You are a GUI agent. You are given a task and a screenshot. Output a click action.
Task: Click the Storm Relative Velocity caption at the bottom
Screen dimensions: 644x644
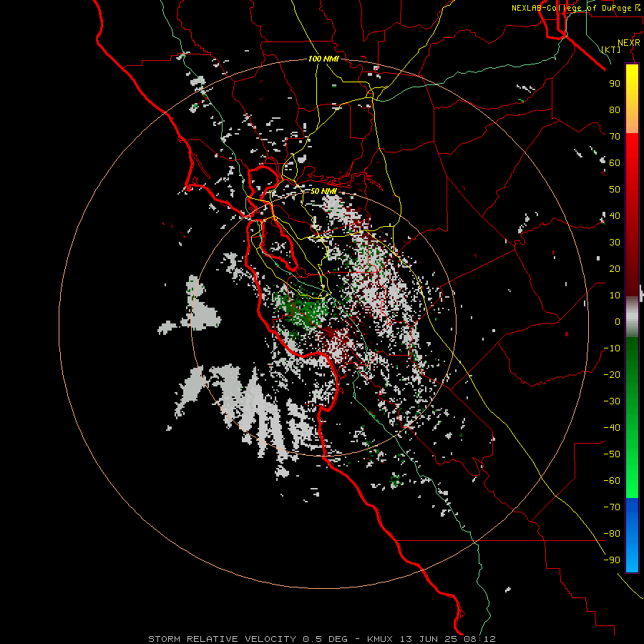pos(321,639)
